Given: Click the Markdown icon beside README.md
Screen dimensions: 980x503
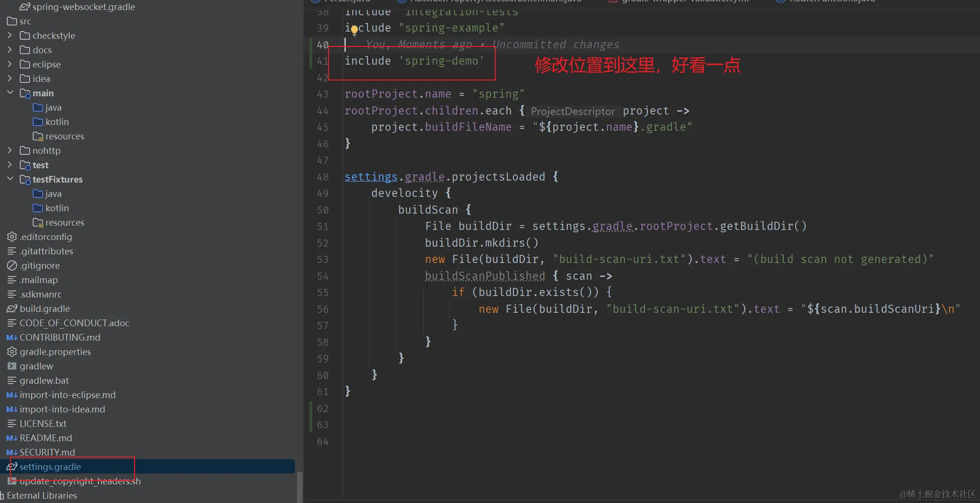Looking at the screenshot, I should 12,438.
